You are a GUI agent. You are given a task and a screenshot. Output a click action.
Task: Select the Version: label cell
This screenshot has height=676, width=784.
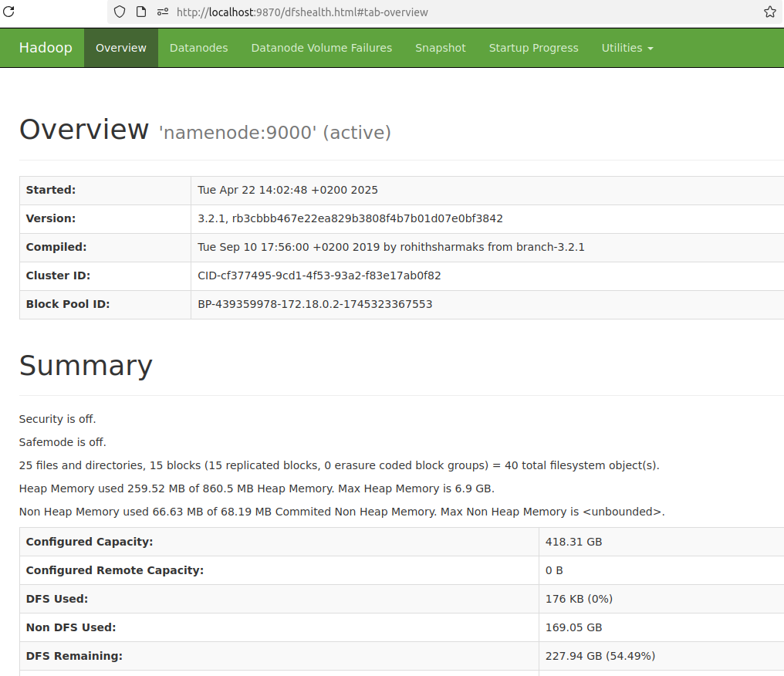[105, 218]
